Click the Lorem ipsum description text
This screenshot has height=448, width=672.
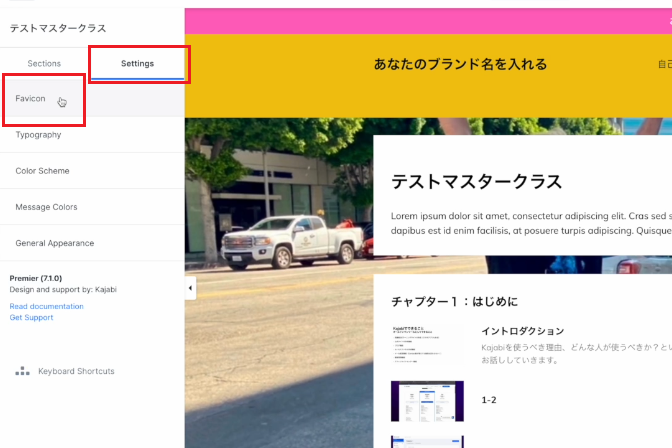(x=531, y=223)
